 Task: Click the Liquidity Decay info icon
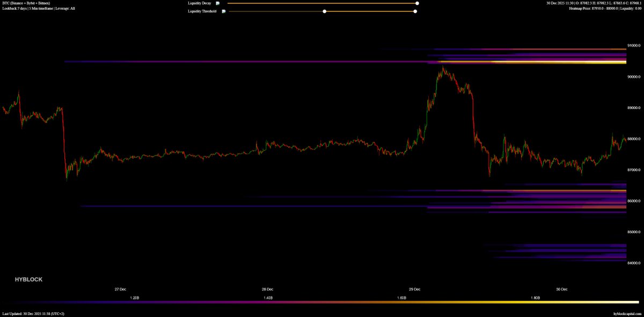tap(218, 3)
